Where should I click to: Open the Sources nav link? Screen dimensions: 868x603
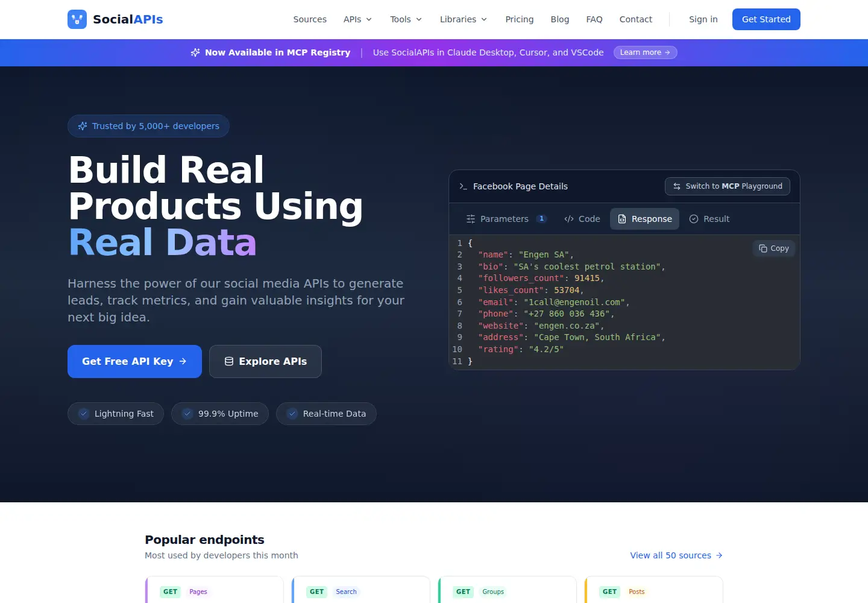point(310,19)
